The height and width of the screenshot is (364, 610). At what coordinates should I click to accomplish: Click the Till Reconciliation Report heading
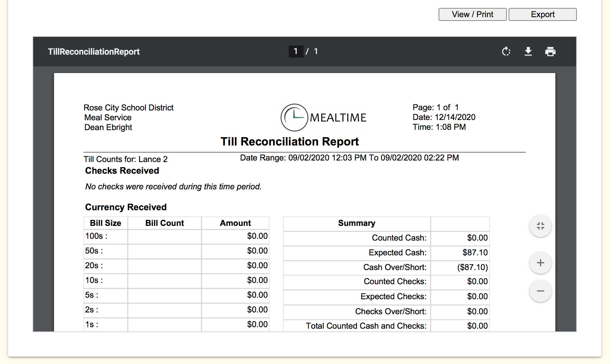(x=289, y=141)
